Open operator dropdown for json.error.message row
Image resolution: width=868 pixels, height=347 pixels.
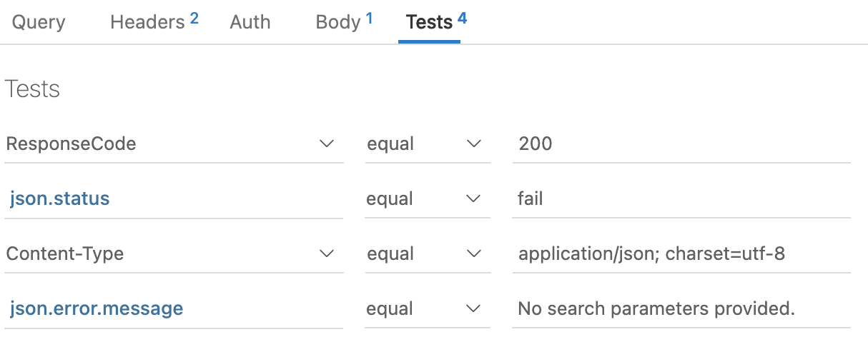427,308
